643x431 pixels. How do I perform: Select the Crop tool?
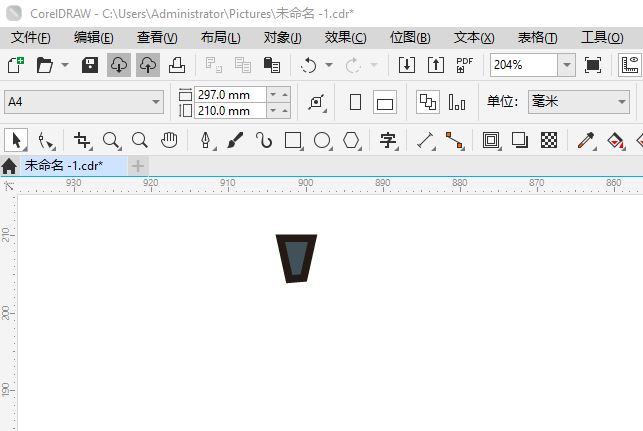pos(82,140)
